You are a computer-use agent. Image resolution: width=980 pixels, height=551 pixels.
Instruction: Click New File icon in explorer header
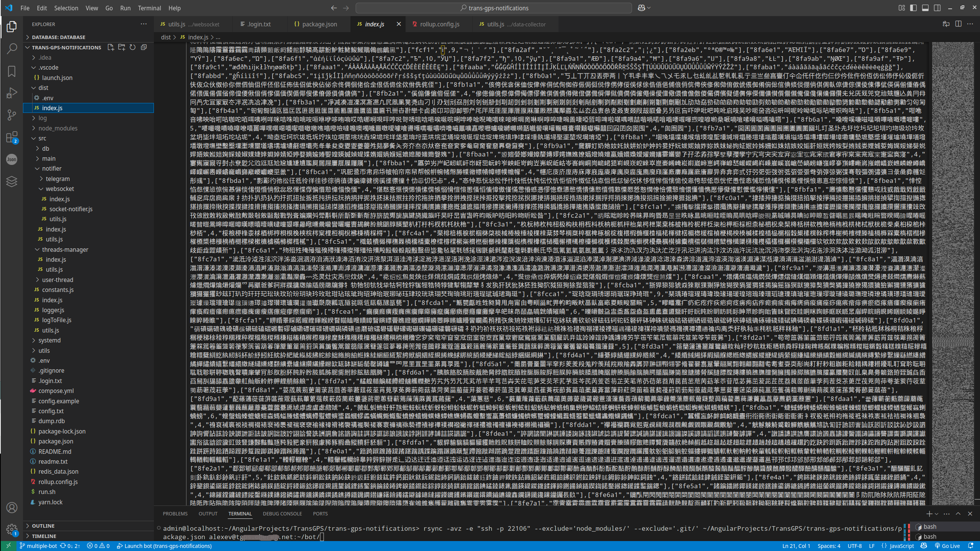point(111,47)
